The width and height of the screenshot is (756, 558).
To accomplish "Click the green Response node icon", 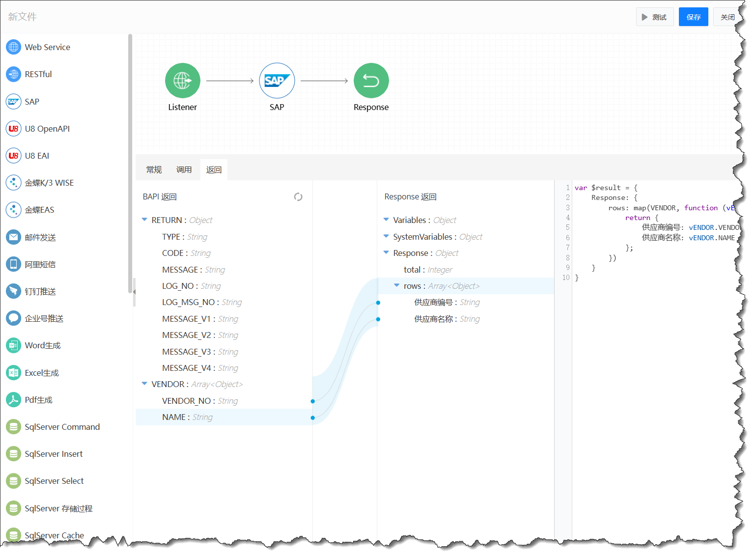I will 371,81.
